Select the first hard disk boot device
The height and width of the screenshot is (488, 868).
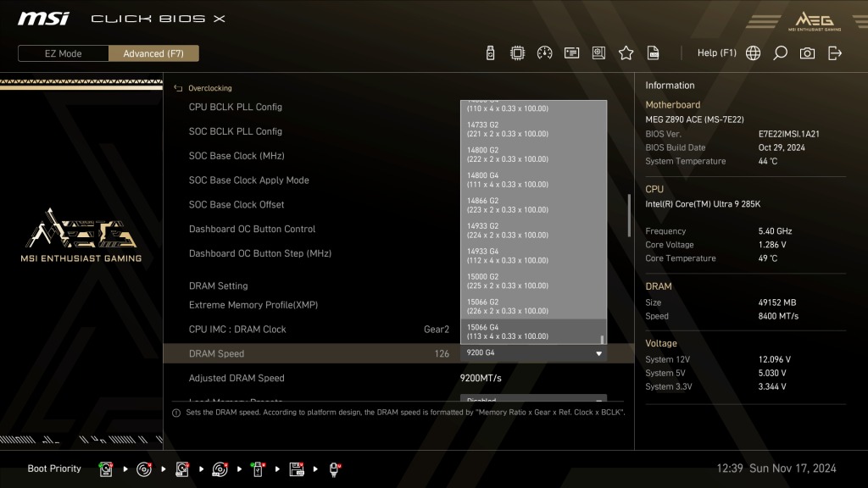[106, 469]
